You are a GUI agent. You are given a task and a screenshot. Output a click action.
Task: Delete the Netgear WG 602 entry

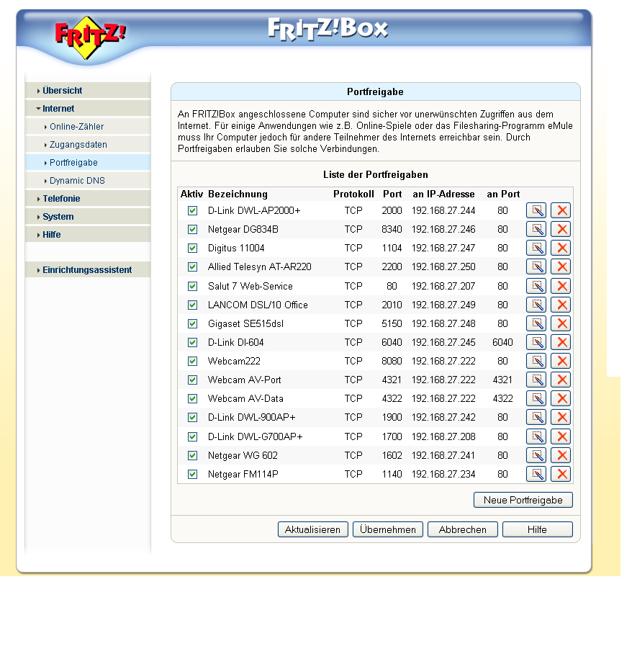click(x=561, y=455)
